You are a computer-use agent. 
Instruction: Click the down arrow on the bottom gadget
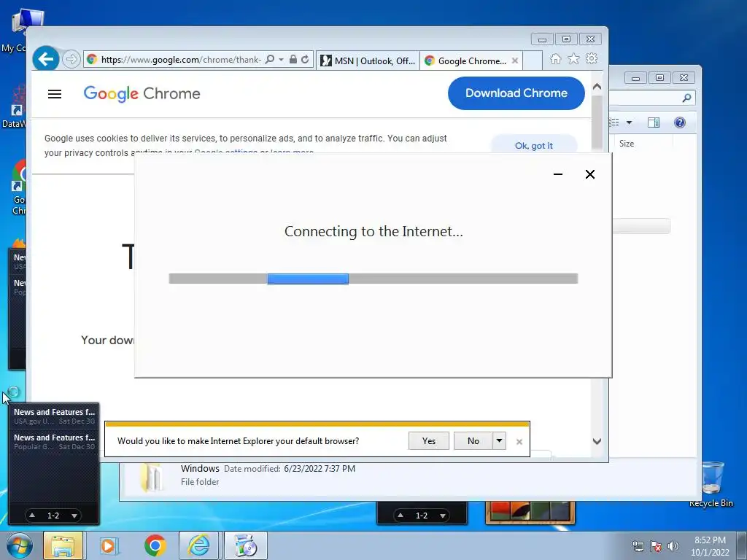coord(443,516)
